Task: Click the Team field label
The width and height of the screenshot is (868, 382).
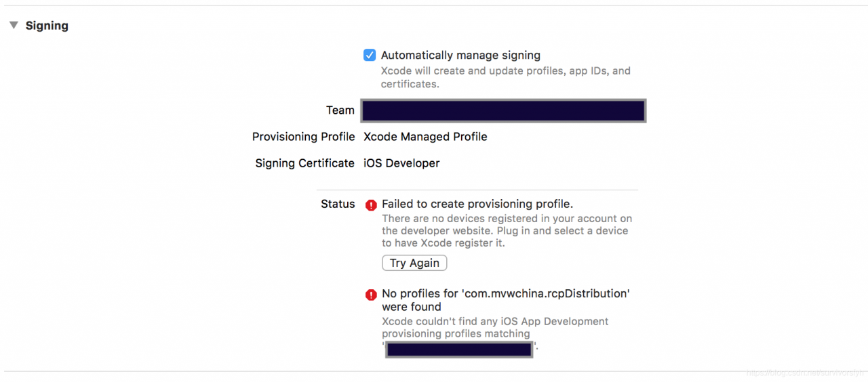Action: point(340,110)
